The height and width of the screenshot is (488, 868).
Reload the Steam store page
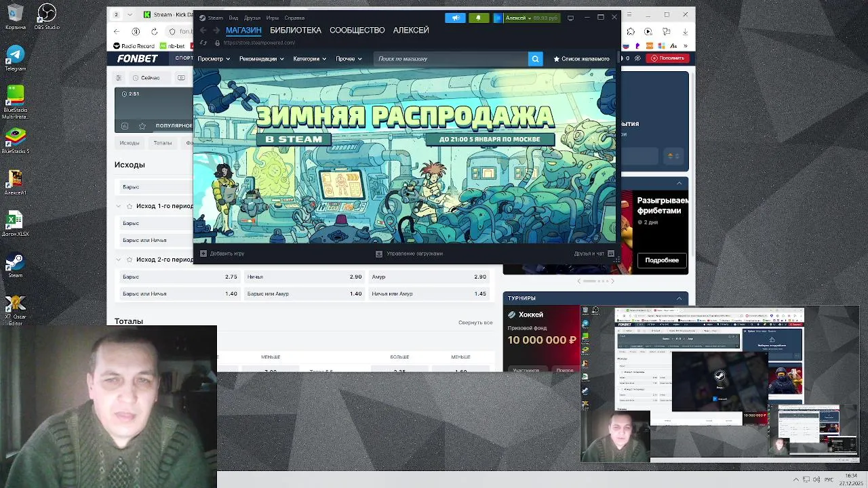pos(203,43)
